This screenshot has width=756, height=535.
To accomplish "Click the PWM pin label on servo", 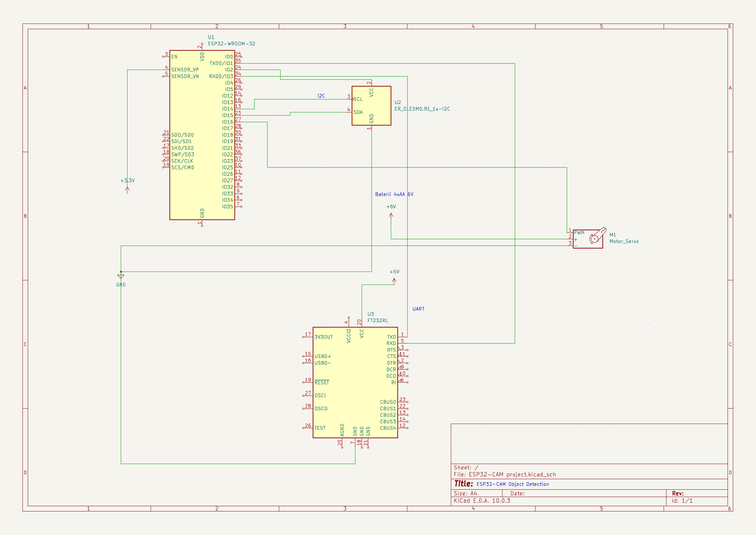I will tap(579, 233).
